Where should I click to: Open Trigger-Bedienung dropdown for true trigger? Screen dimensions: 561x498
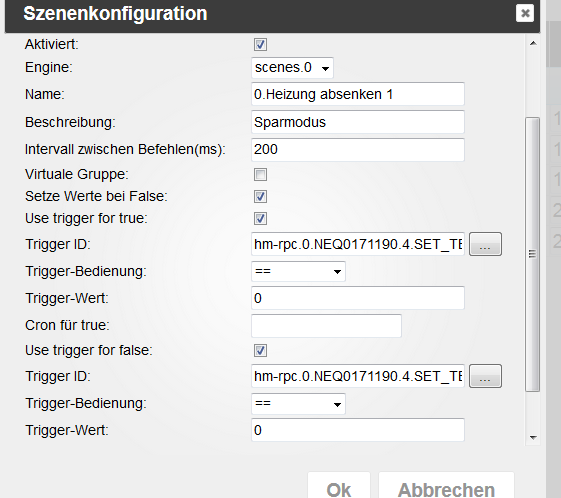pyautogui.click(x=298, y=272)
